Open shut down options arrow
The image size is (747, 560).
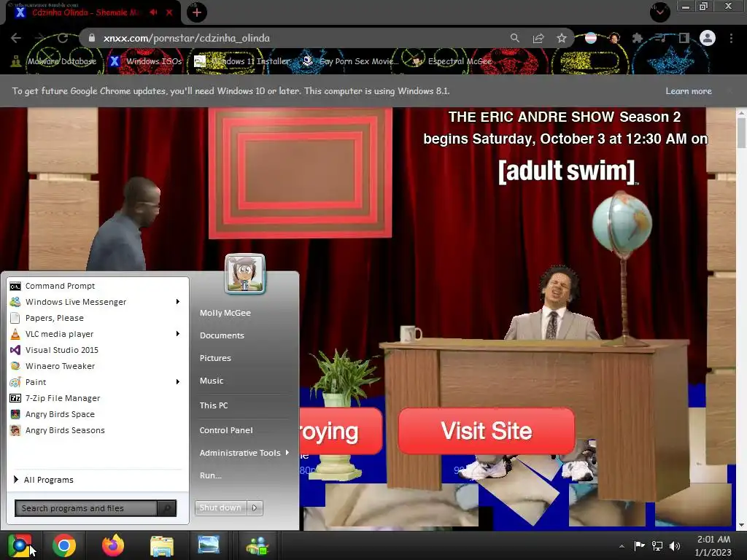(255, 507)
